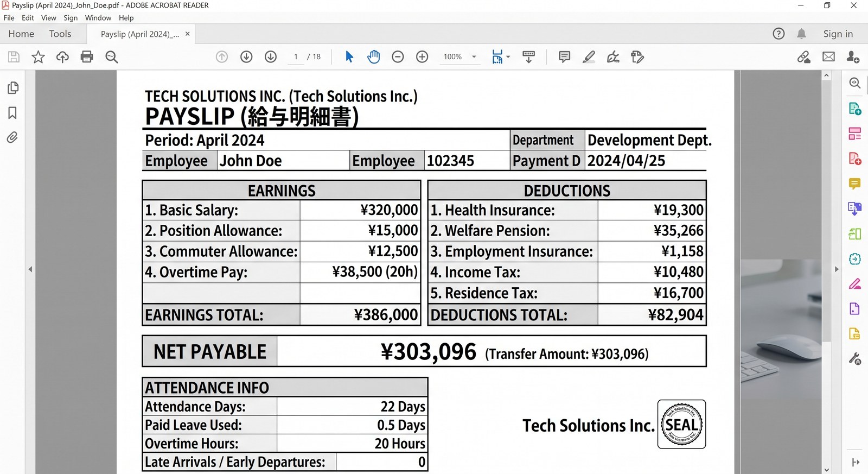Click the pink Edit PDF layout icon

click(855, 134)
